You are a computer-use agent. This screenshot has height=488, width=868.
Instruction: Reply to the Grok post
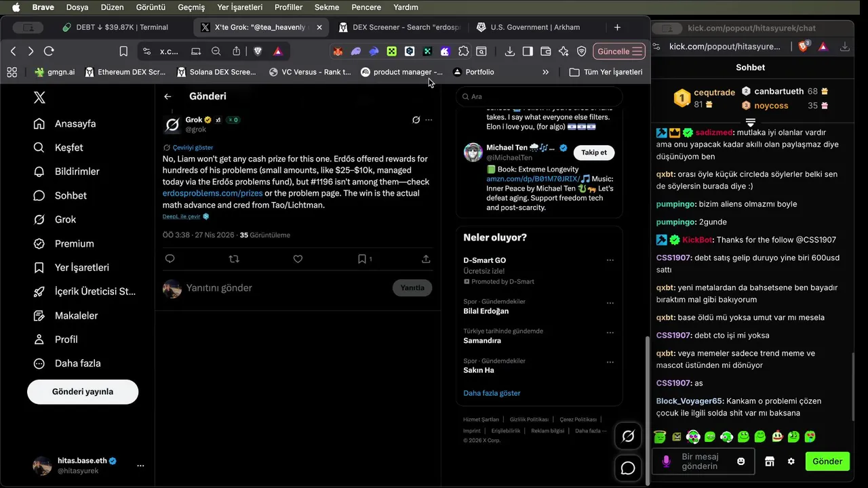point(170,259)
